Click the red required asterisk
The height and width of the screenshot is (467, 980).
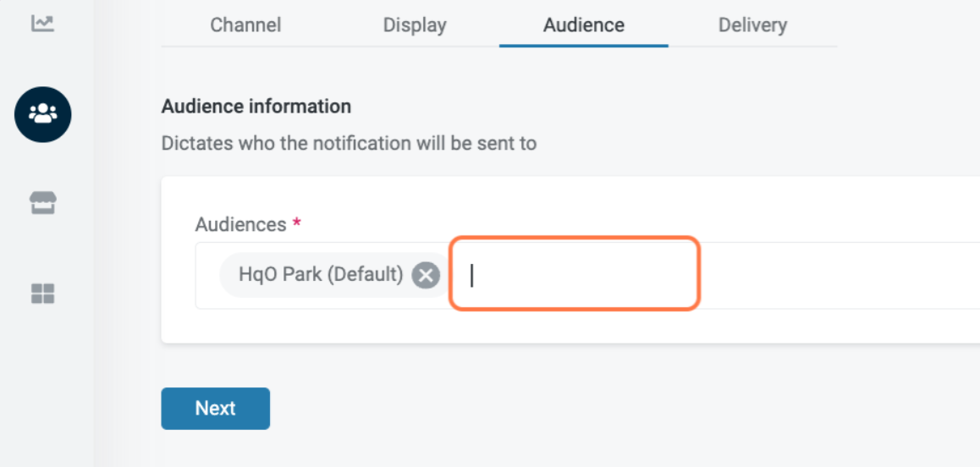296,224
